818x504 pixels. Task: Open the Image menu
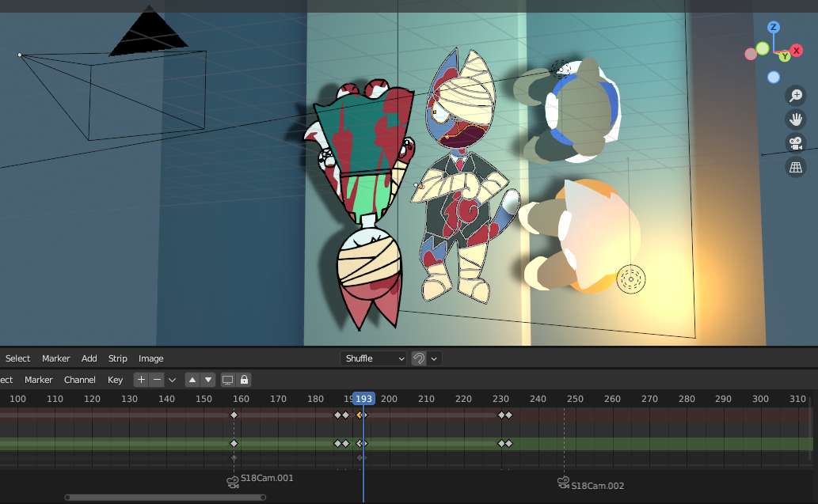click(150, 358)
